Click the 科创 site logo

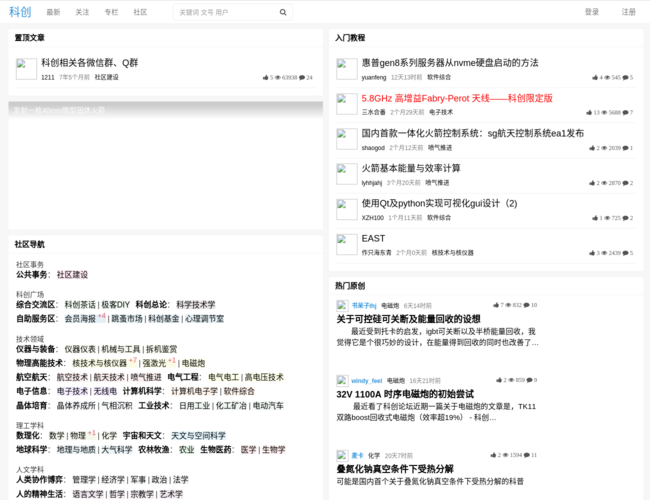click(20, 12)
